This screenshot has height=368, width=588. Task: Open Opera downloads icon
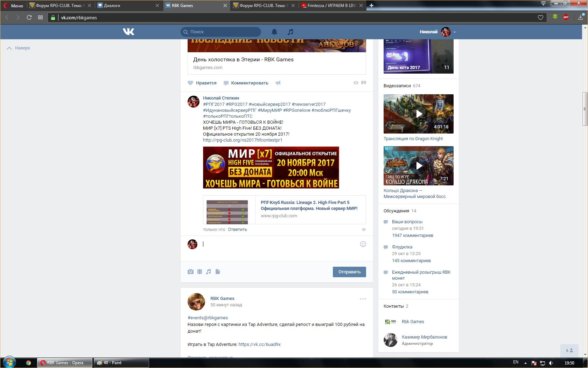[x=581, y=17]
